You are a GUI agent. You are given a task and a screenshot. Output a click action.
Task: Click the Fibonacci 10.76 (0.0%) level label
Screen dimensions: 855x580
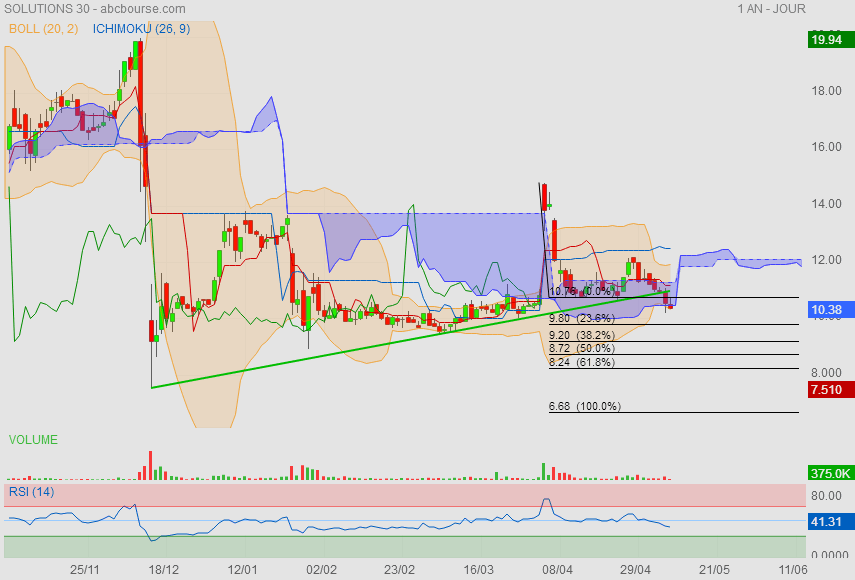coord(581,292)
